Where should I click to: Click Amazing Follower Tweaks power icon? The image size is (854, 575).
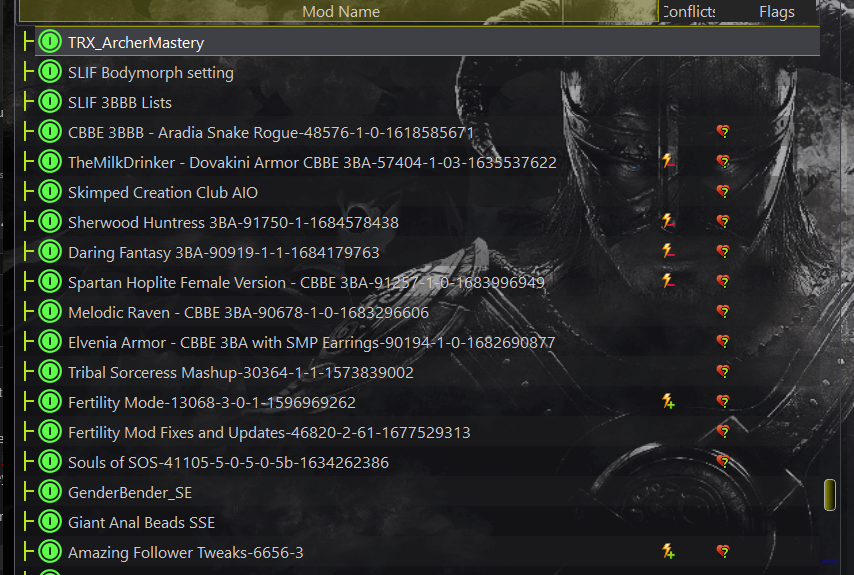click(50, 552)
